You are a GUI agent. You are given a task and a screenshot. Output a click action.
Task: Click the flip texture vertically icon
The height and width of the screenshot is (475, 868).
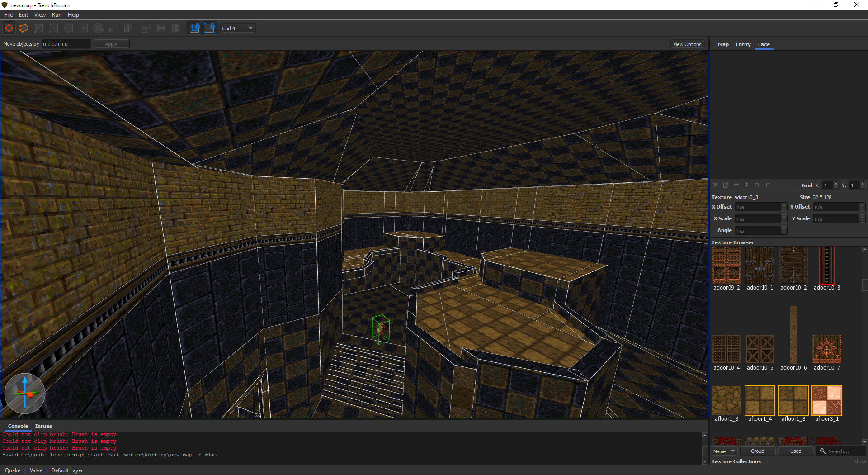(747, 185)
